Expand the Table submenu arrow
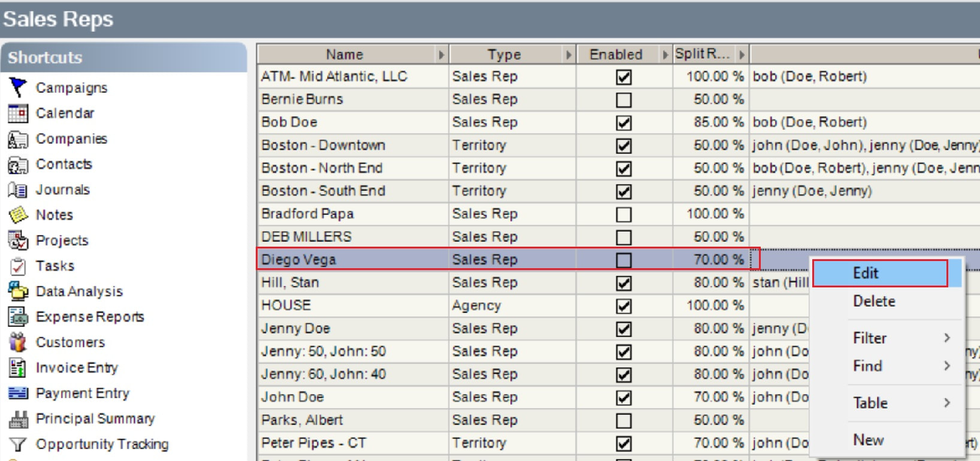Image resolution: width=980 pixels, height=461 pixels. [x=947, y=402]
